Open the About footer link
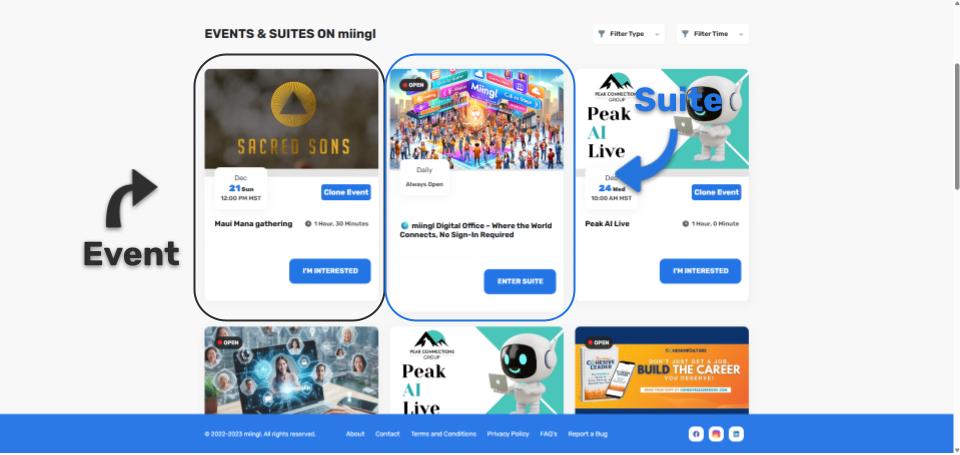 pyautogui.click(x=355, y=434)
